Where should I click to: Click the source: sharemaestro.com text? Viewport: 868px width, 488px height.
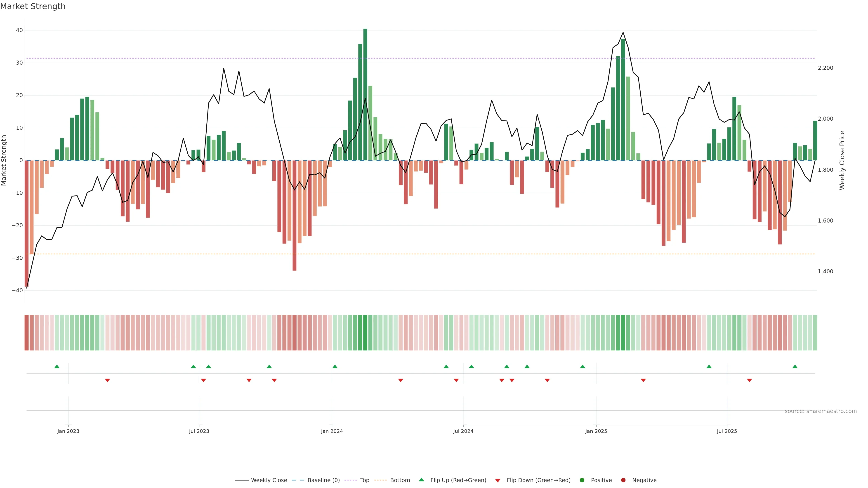pyautogui.click(x=821, y=411)
